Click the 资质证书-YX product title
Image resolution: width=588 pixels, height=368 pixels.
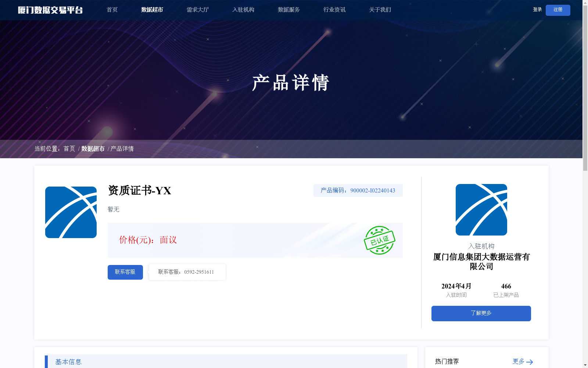tap(140, 191)
